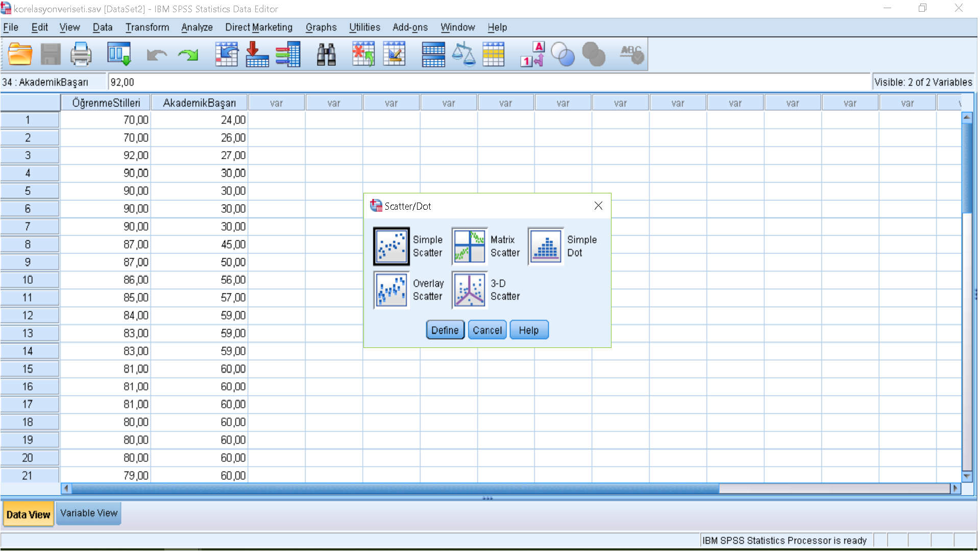
Task: Choose the Matrix Scatter chart icon
Action: [469, 246]
